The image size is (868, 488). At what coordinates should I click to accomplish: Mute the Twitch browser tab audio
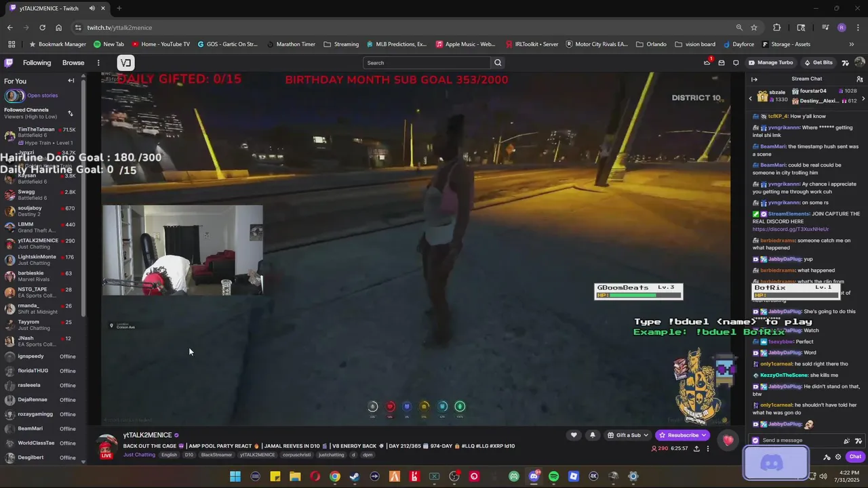[92, 8]
